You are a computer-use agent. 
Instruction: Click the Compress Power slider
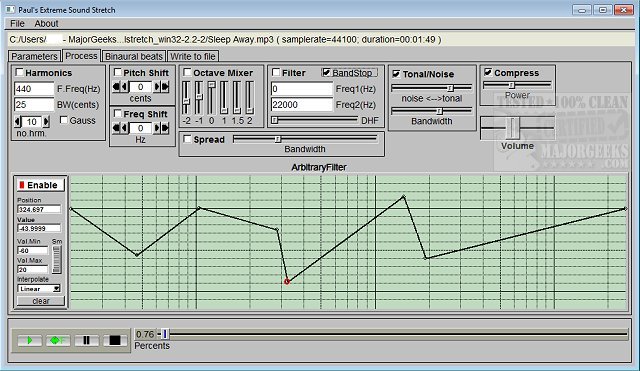[x=517, y=85]
